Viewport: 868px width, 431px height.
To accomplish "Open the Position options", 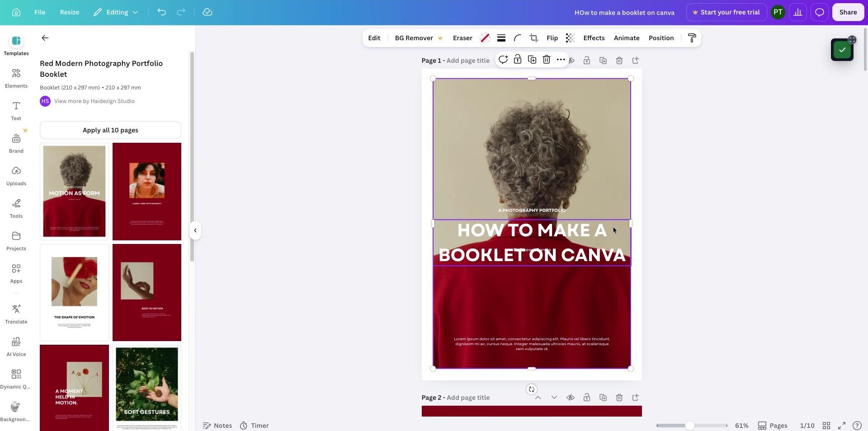I will click(x=661, y=38).
